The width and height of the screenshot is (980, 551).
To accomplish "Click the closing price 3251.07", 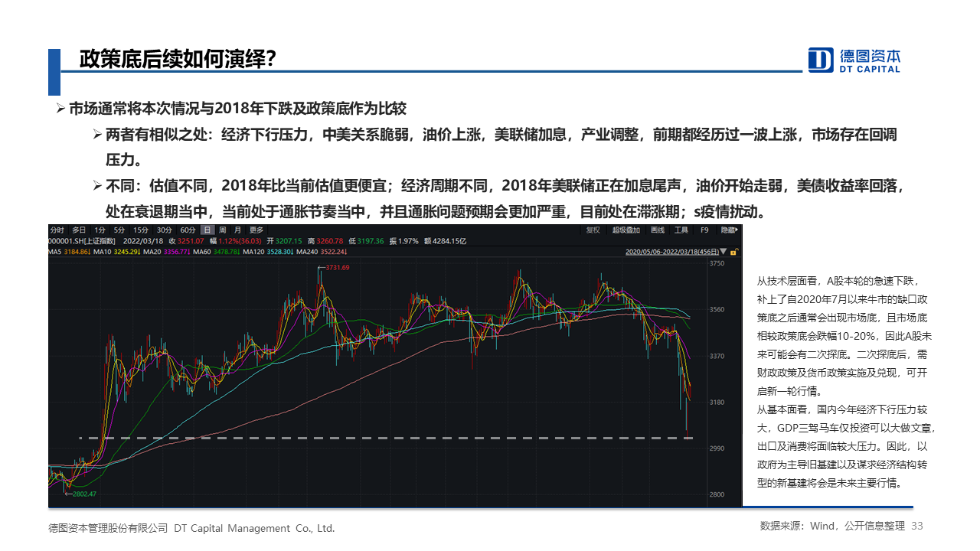I will coord(191,241).
